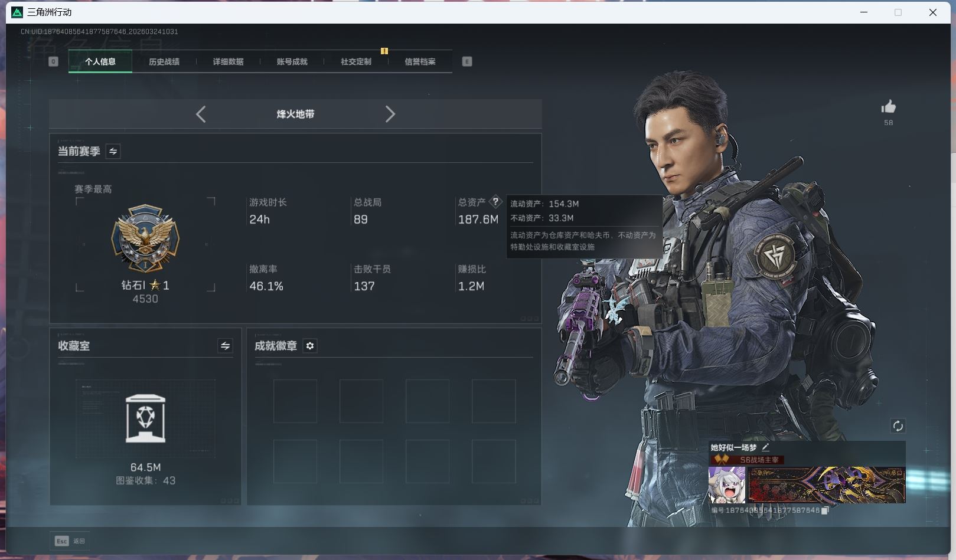This screenshot has width=956, height=560.
Task: Open achievement badge settings gear
Action: [x=310, y=346]
